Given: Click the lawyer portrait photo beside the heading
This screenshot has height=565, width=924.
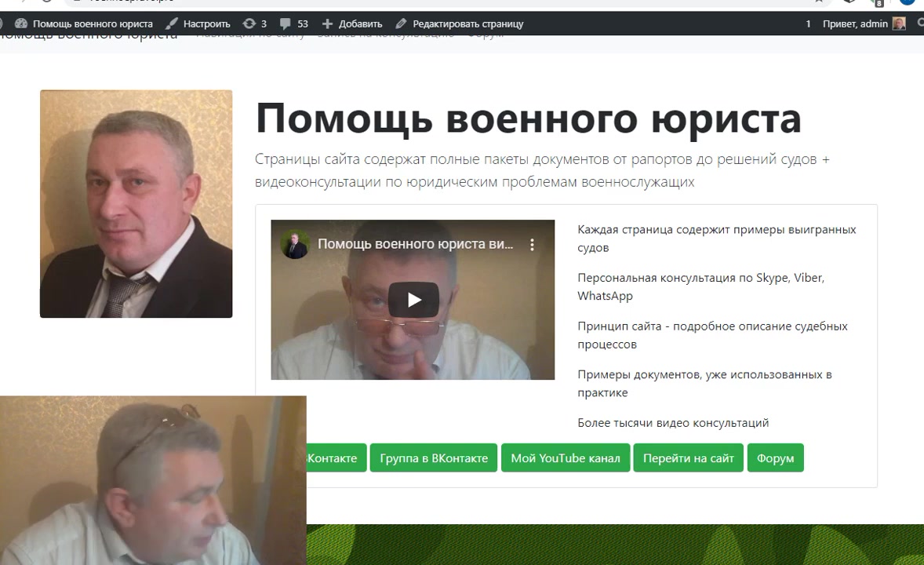Looking at the screenshot, I should 136,203.
